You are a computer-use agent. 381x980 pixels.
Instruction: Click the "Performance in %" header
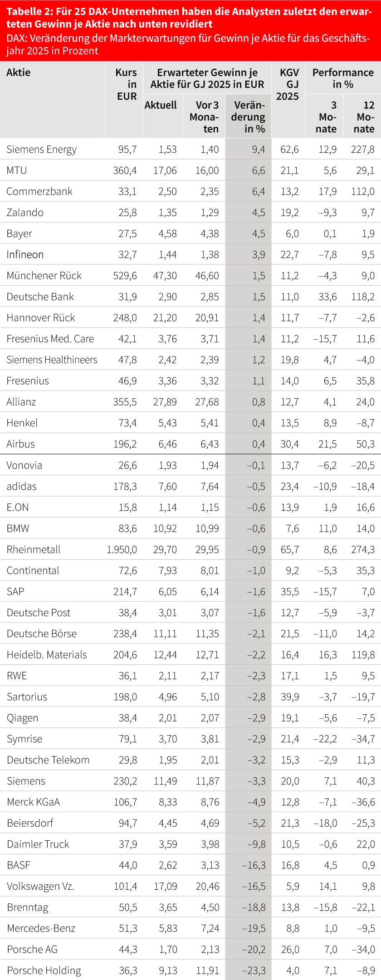pyautogui.click(x=343, y=78)
